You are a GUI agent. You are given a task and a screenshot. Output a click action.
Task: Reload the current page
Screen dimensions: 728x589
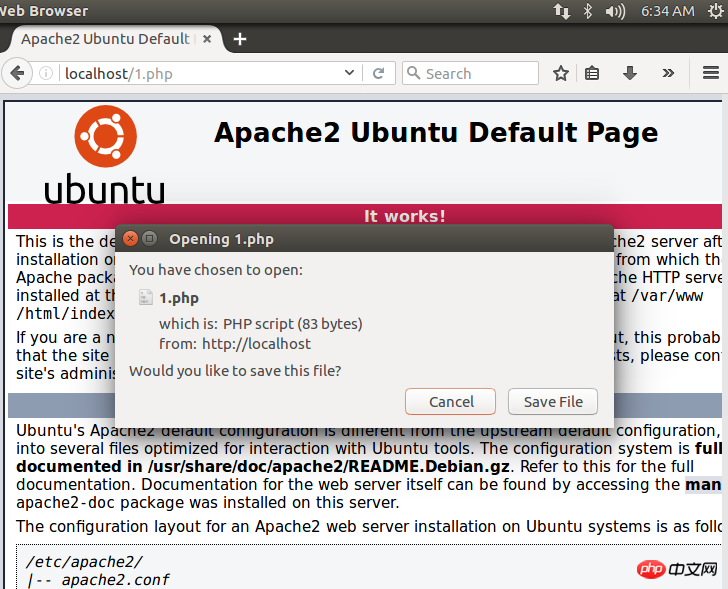click(379, 73)
